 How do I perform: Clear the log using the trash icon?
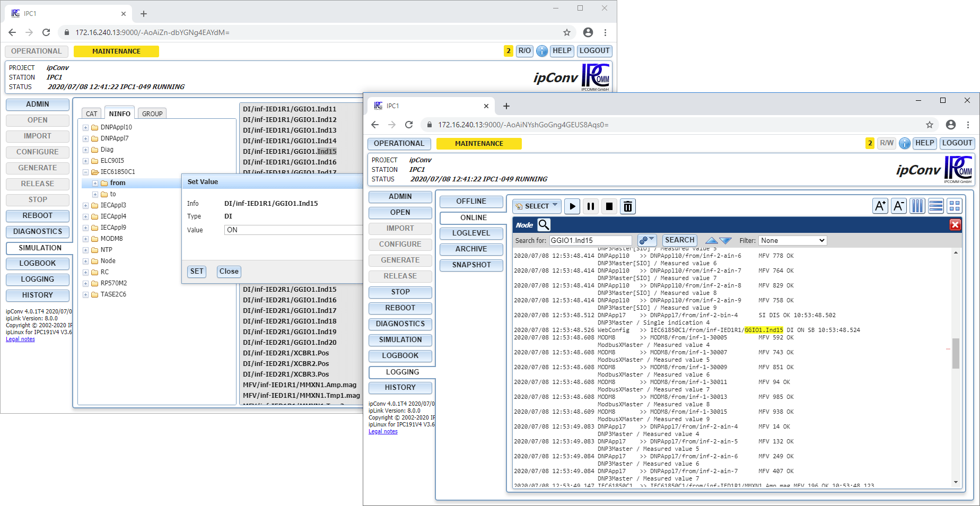click(x=628, y=206)
